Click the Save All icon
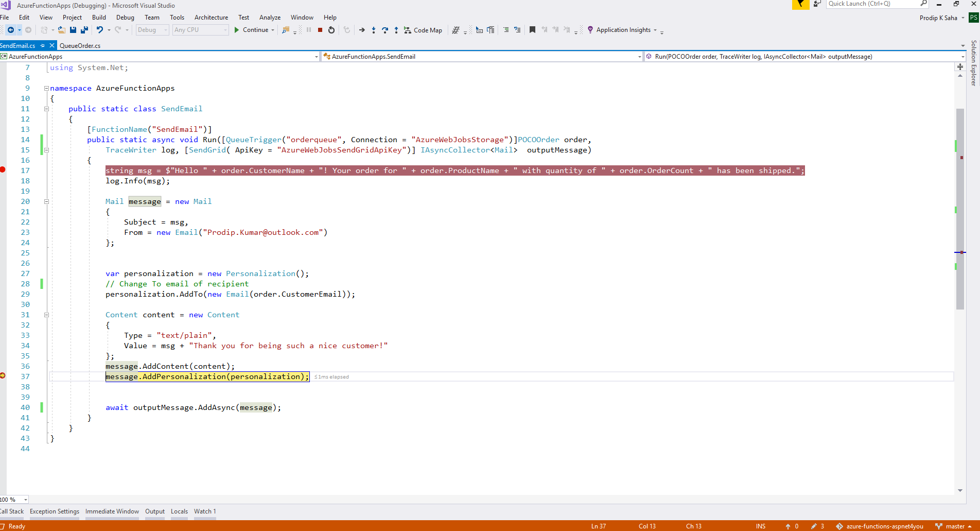980x531 pixels. (x=84, y=30)
